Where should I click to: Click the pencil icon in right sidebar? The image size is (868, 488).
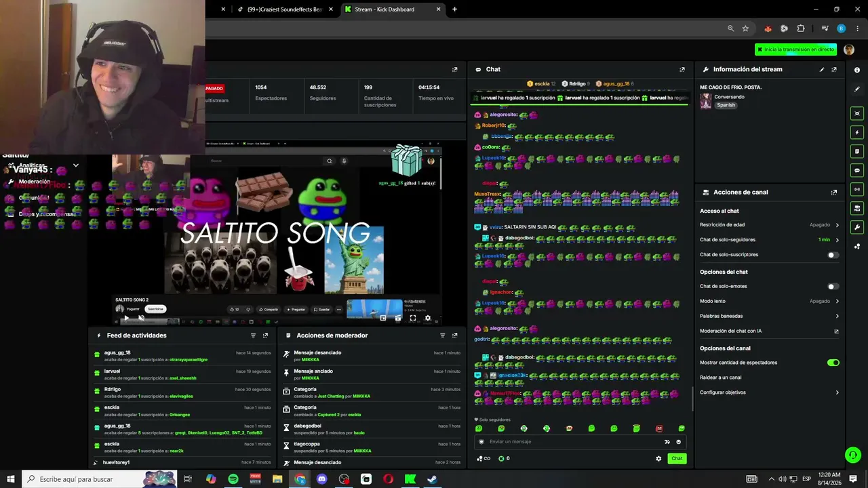coord(857,89)
